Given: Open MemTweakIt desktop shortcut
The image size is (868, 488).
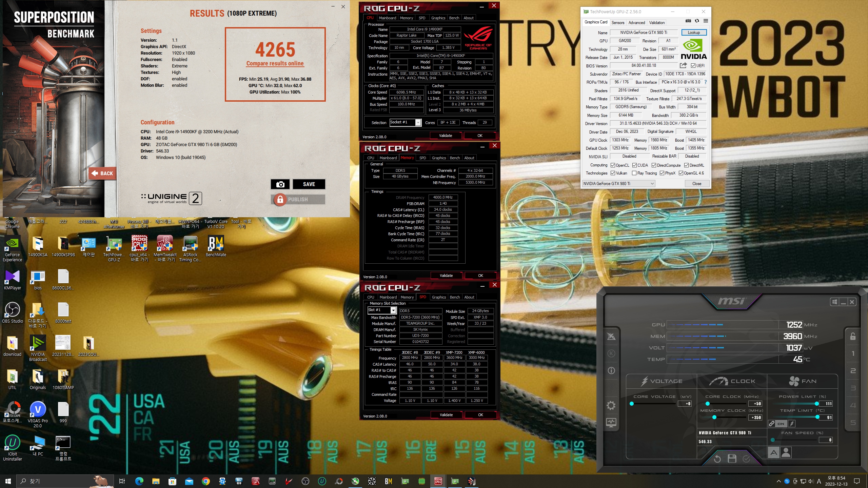Looking at the screenshot, I should coord(165,248).
